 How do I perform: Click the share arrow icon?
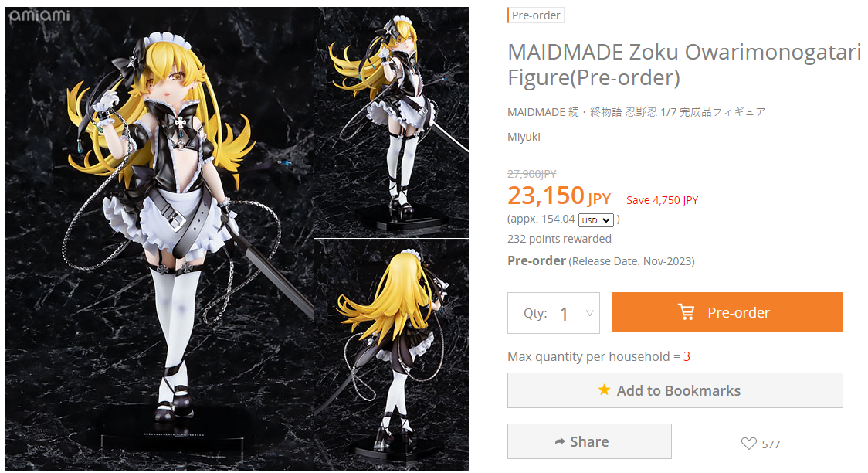tap(560, 441)
